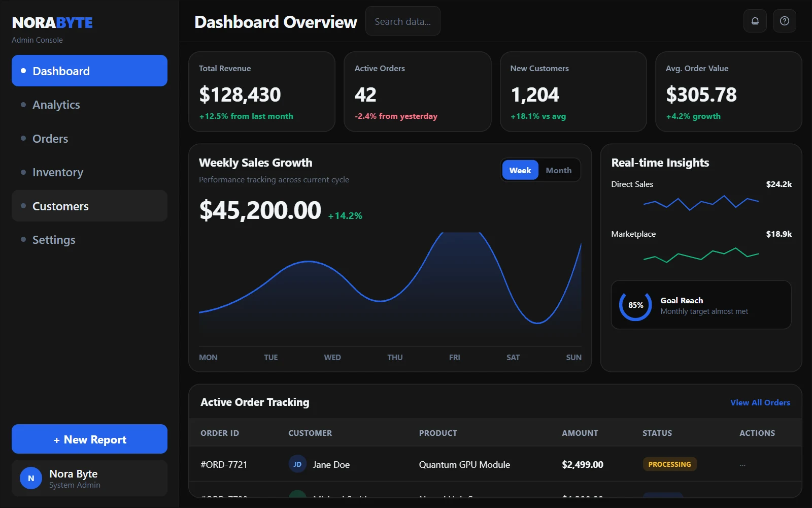Open the help icon in top right
The height and width of the screenshot is (508, 812).
(784, 21)
